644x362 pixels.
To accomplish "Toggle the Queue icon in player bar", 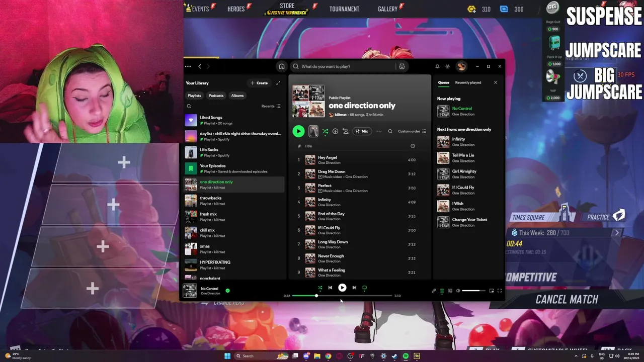I will pos(442,291).
